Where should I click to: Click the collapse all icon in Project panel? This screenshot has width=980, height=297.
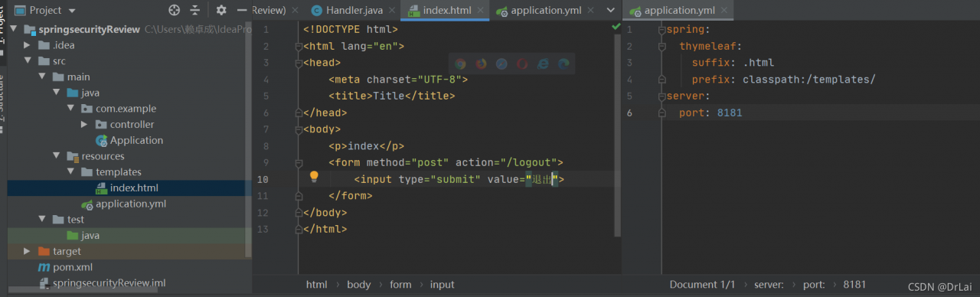point(195,10)
